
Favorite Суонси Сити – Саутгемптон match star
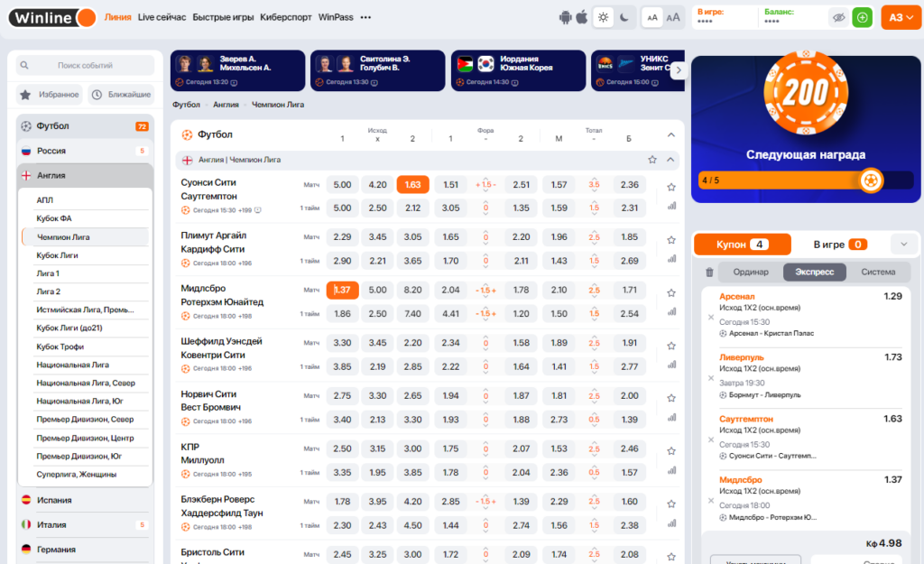(x=671, y=188)
